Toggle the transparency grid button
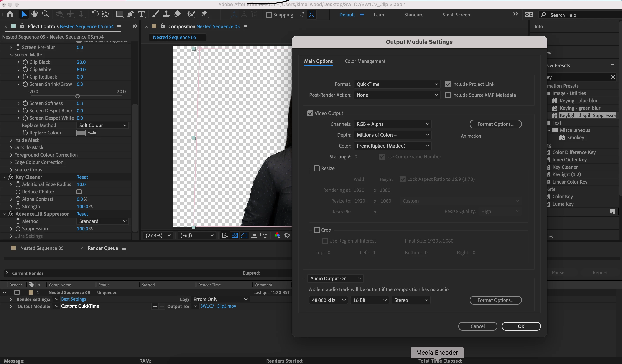The width and height of the screenshot is (622, 364). 235,235
